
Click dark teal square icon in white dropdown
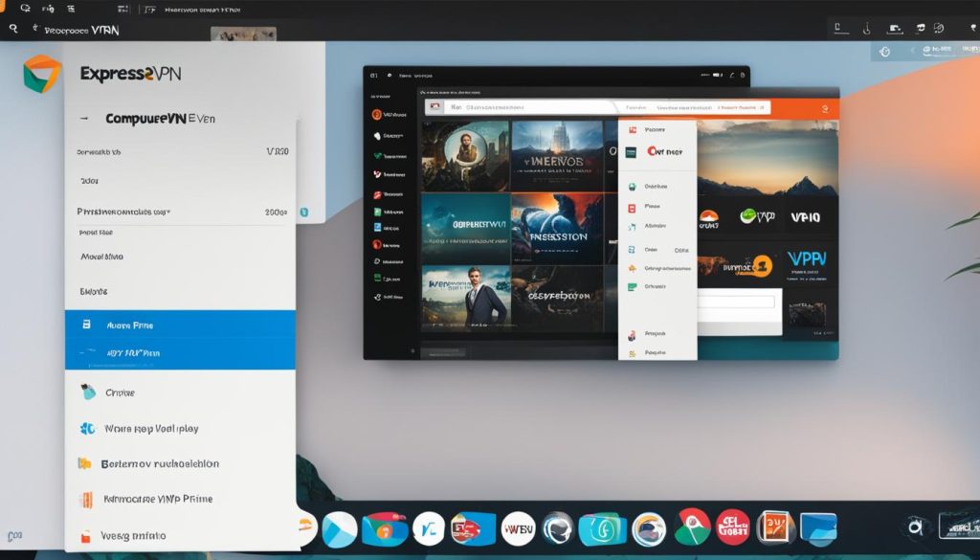[632, 152]
